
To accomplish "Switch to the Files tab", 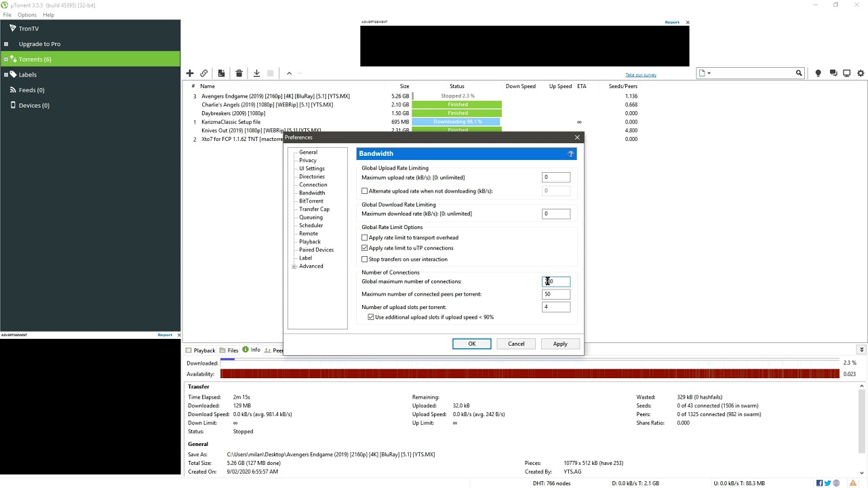I will tap(229, 350).
